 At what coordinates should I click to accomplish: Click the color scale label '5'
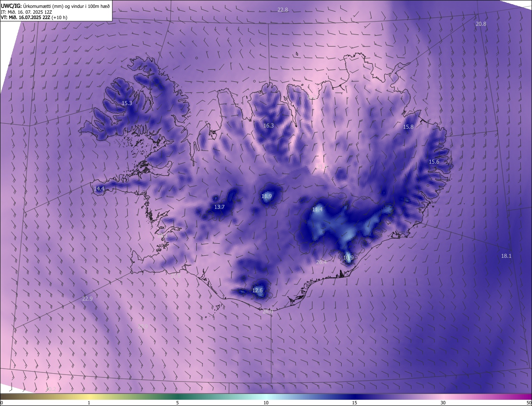pyautogui.click(x=177, y=403)
